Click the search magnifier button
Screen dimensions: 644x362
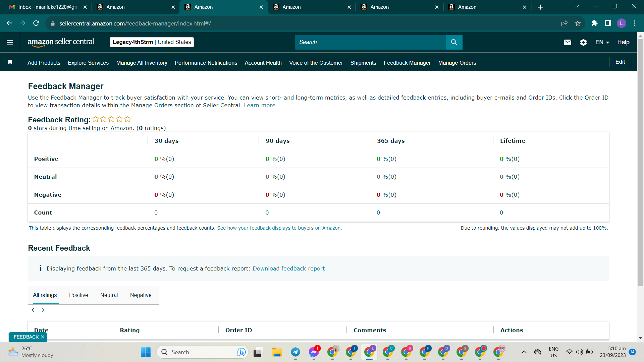tap(454, 42)
